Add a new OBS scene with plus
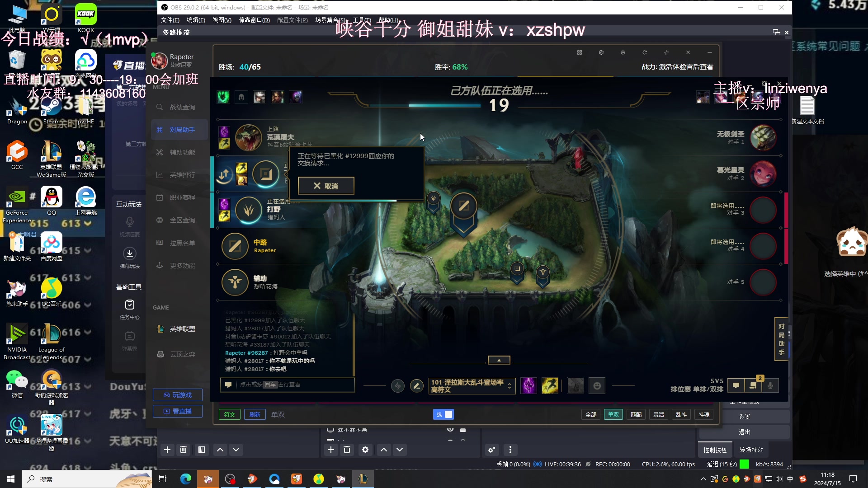The image size is (868, 488). 167,450
